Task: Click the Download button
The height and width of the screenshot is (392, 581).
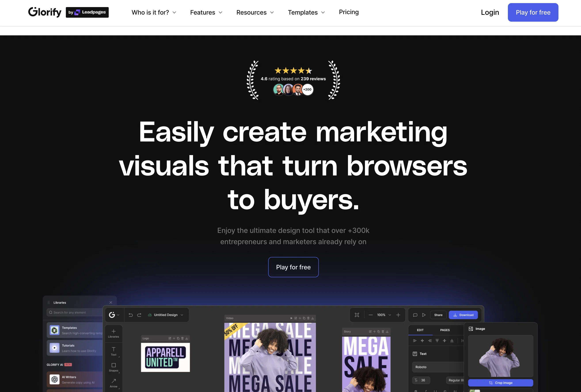Action: pyautogui.click(x=463, y=315)
